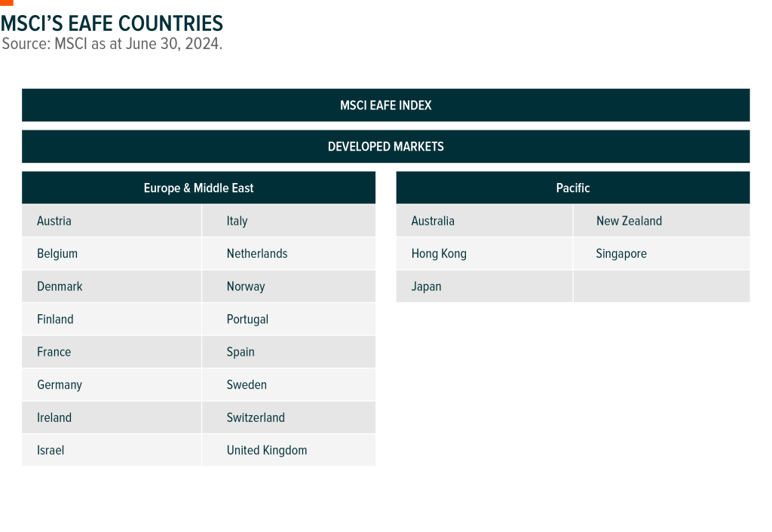Screen dimensions: 772x532
Task: Select the 'Belgium' cell
Action: [112, 253]
